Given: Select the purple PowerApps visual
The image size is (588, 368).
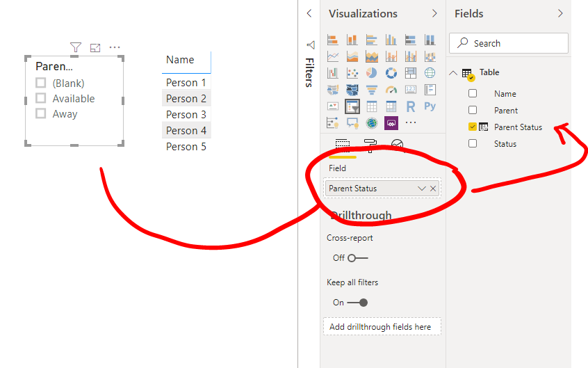Looking at the screenshot, I should click(x=391, y=123).
